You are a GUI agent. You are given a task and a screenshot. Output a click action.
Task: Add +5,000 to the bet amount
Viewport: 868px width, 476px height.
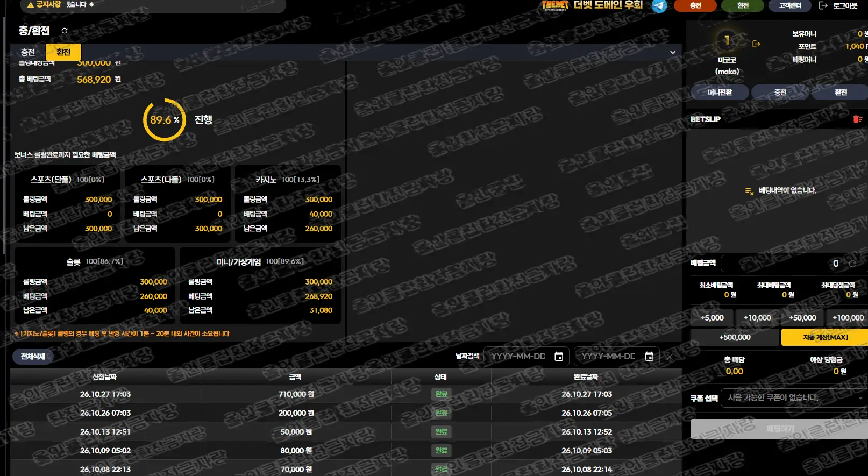pos(712,318)
